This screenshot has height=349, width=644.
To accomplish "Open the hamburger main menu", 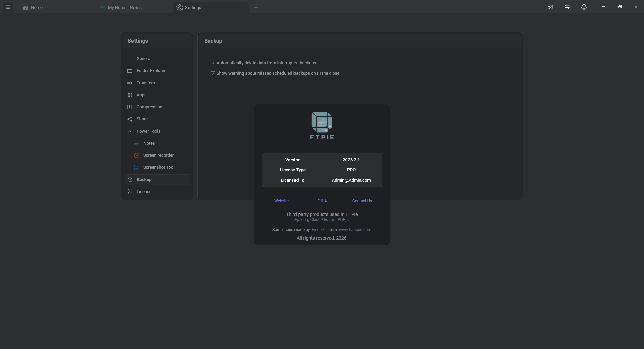I will click(8, 7).
